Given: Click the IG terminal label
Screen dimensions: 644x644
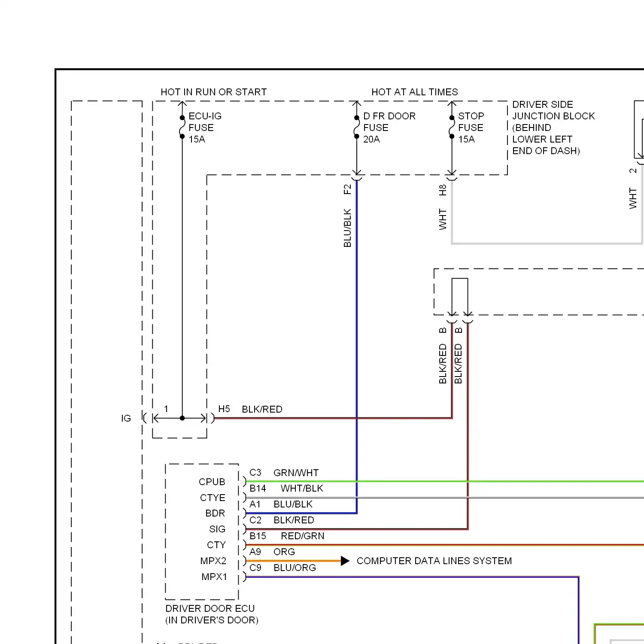Looking at the screenshot, I should click(126, 418).
